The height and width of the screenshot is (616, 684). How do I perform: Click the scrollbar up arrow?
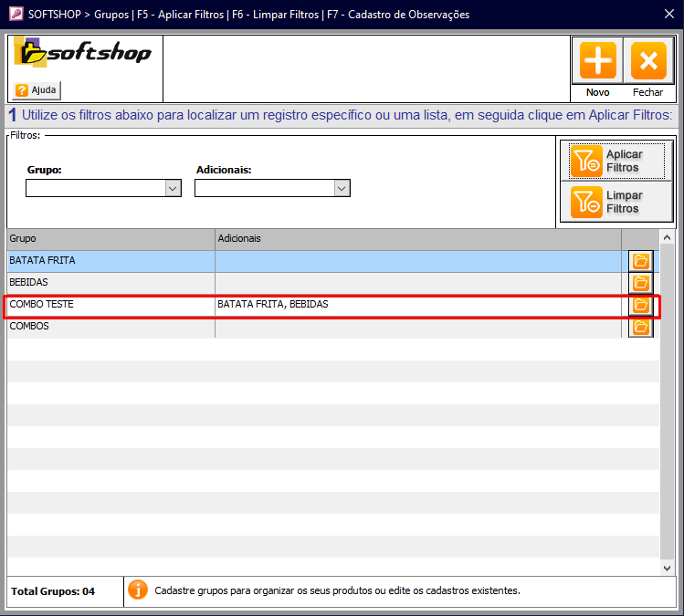coord(668,236)
